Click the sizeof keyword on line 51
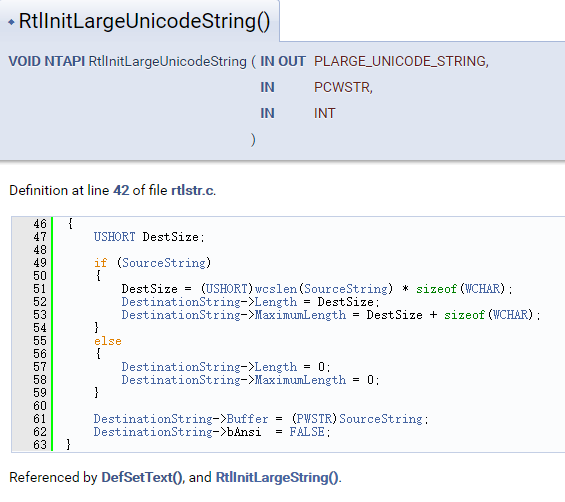 (437, 289)
